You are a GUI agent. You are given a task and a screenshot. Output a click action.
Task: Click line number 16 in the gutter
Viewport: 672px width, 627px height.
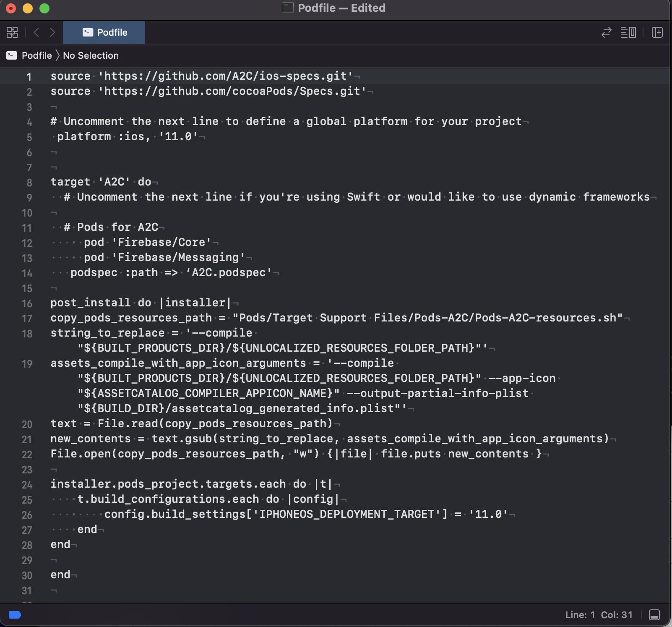27,303
